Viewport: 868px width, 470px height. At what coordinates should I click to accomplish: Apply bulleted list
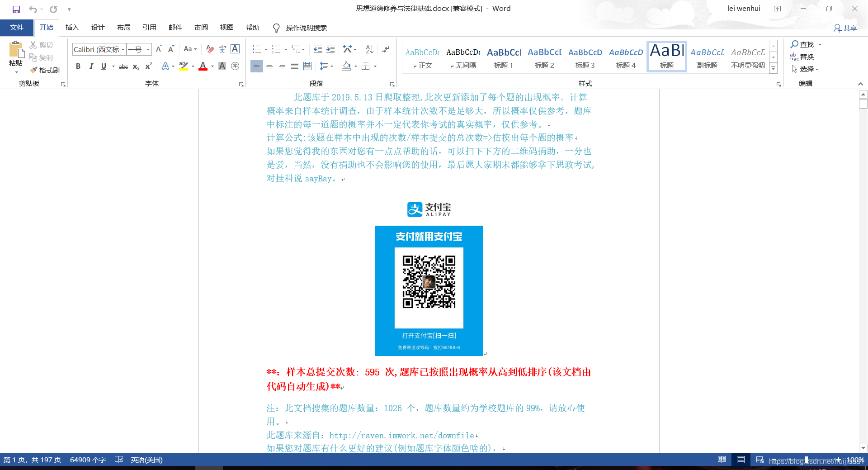point(257,49)
